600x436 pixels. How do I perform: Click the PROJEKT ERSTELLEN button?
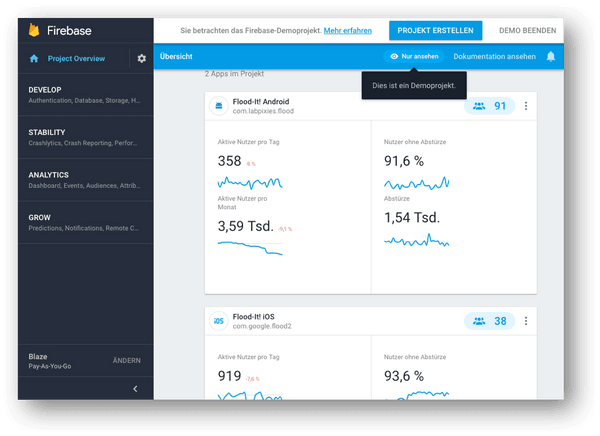tap(435, 31)
